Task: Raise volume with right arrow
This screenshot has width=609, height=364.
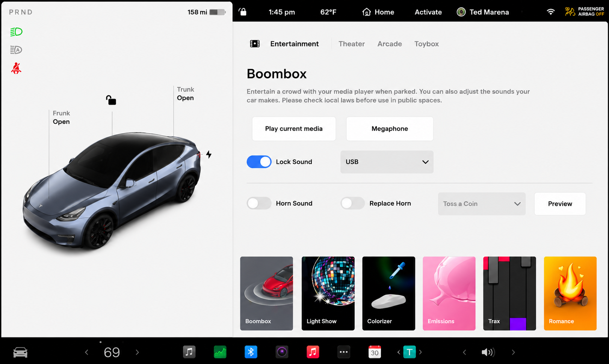Action: coord(513,352)
